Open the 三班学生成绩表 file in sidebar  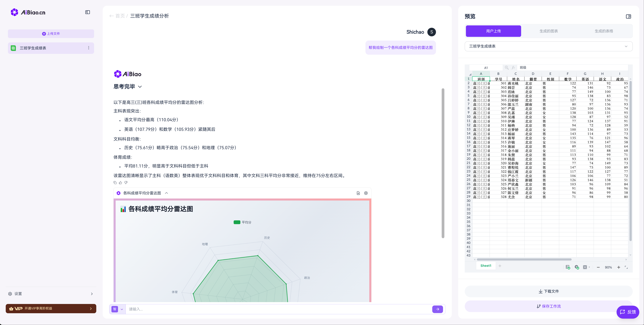(51, 48)
